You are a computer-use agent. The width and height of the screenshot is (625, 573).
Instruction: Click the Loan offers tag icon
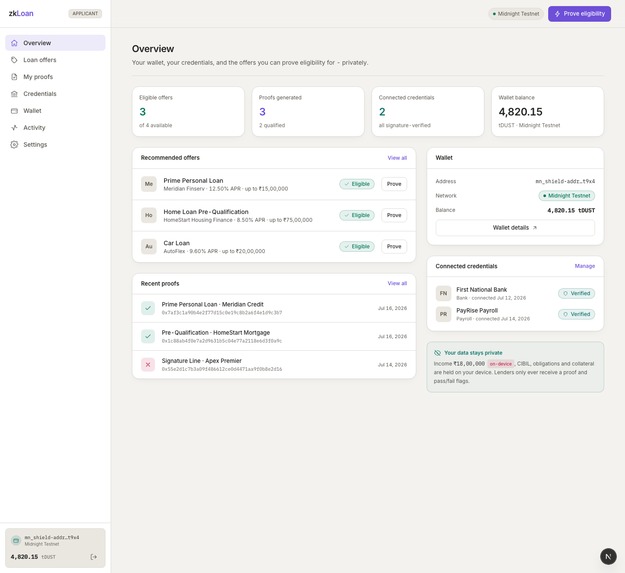point(14,60)
